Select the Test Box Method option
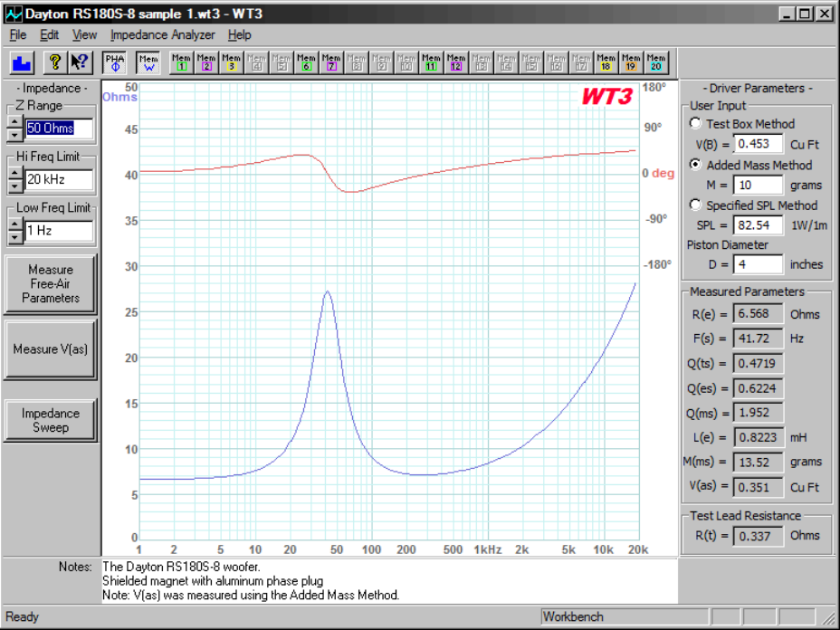 pyautogui.click(x=695, y=124)
